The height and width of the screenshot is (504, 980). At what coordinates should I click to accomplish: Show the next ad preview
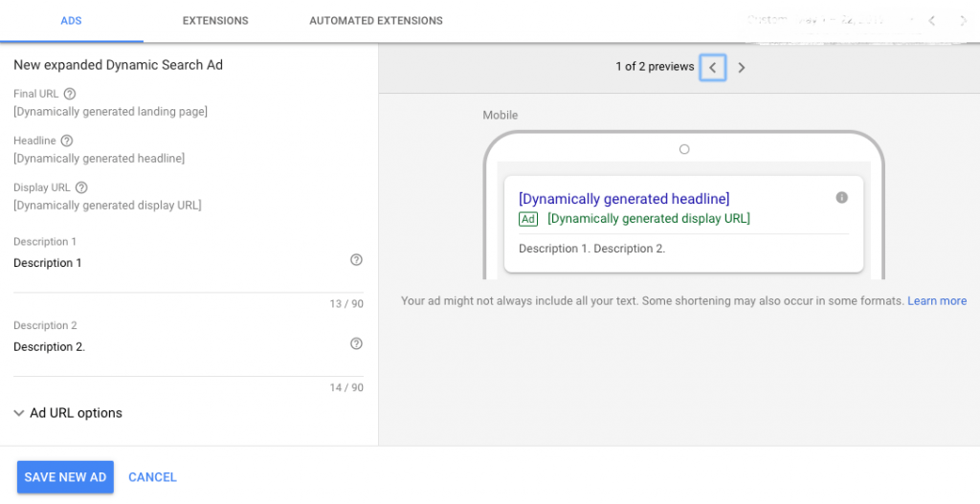click(x=741, y=68)
